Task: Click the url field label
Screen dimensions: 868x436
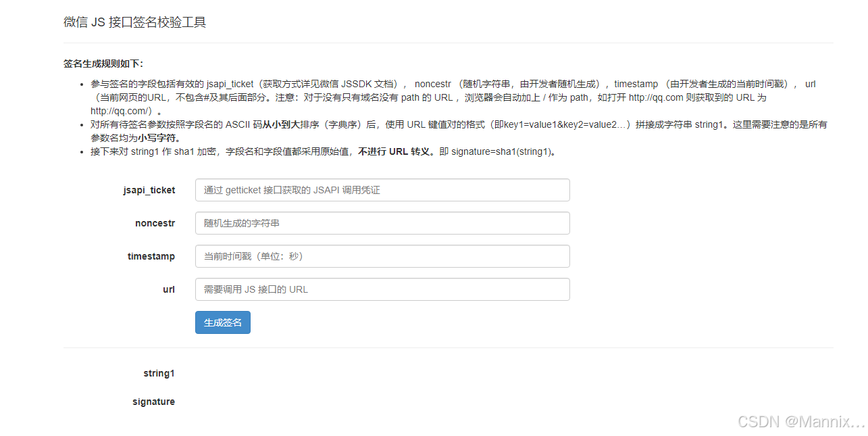Action: (169, 289)
